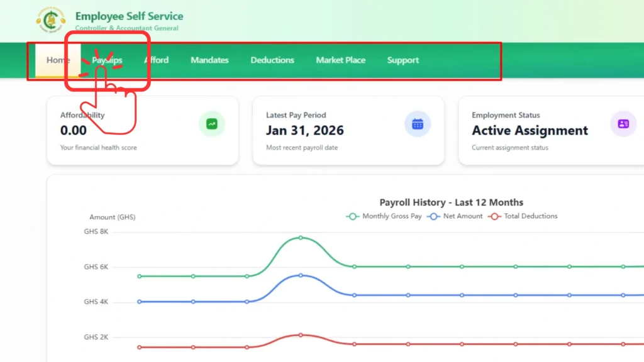The height and width of the screenshot is (362, 644).
Task: Click the Employee Self Service title
Action: coord(130,16)
